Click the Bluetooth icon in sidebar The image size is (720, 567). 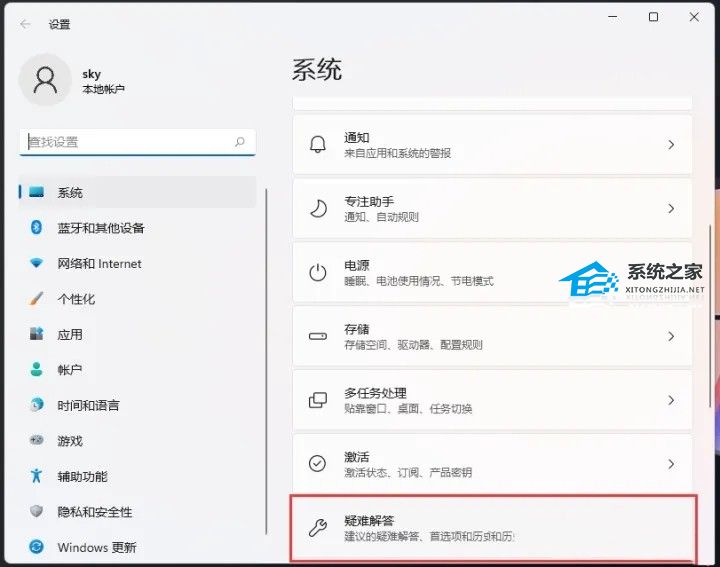tap(36, 227)
